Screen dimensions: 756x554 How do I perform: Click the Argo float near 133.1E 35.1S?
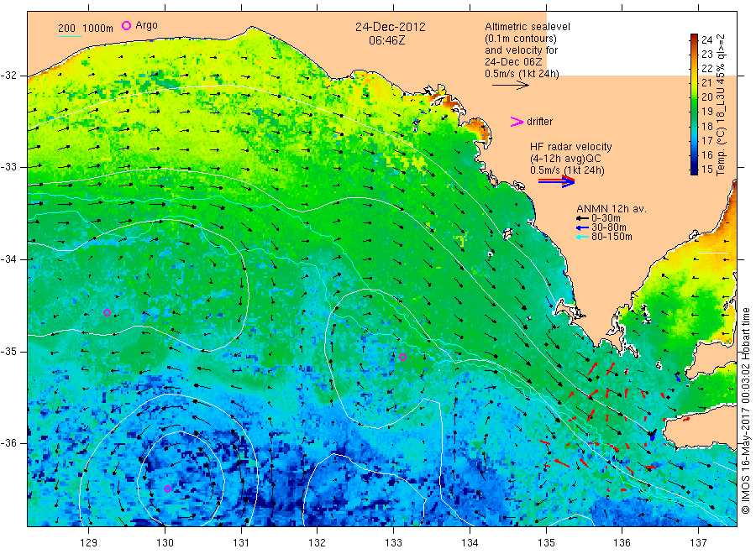[x=402, y=357]
